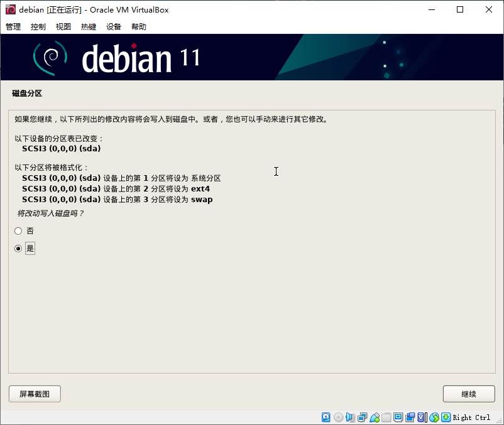Close the VirtualBox window
This screenshot has width=504, height=425.
click(488, 9)
